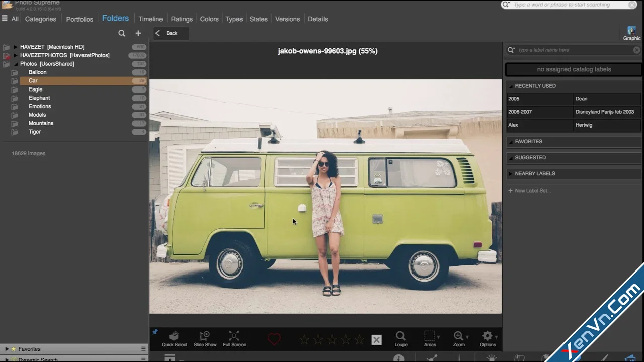Start the Slide Show
This screenshot has height=362, width=644.
coord(205,339)
